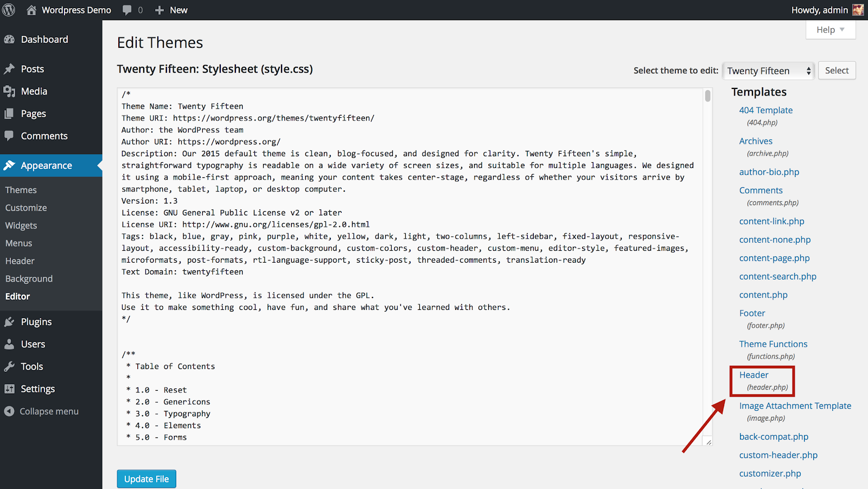Open the Settings section via its gear icon
The image size is (868, 489).
coord(11,389)
